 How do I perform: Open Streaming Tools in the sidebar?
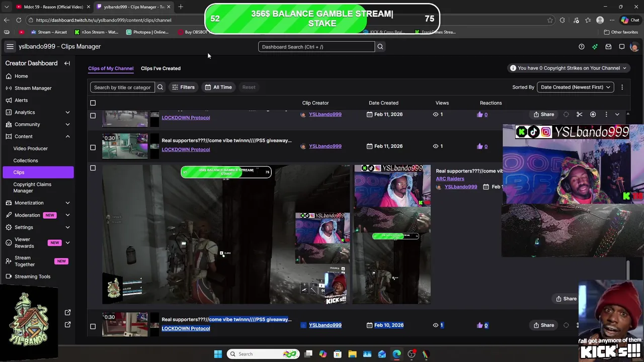click(x=32, y=277)
